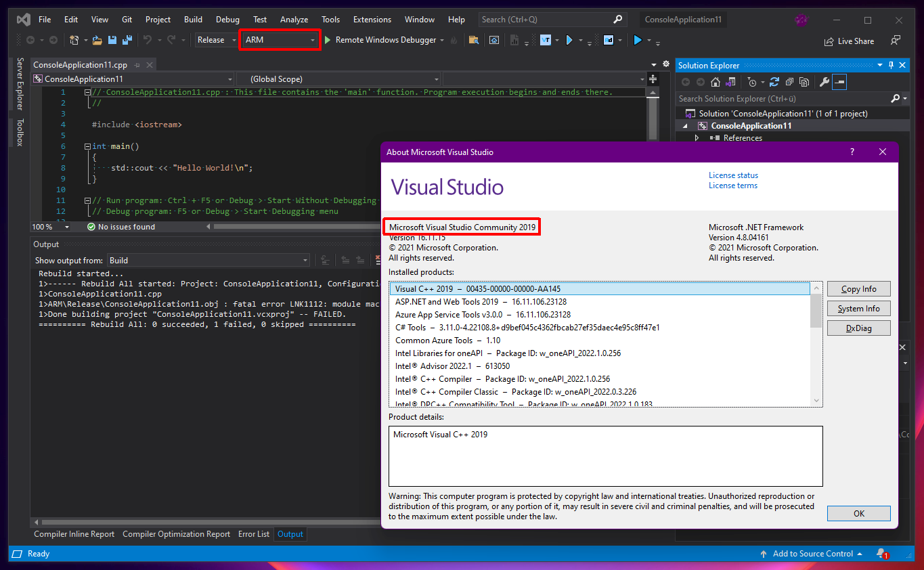
Task: Open the Remote Windows Debugger dropdown arrow
Action: tap(442, 40)
